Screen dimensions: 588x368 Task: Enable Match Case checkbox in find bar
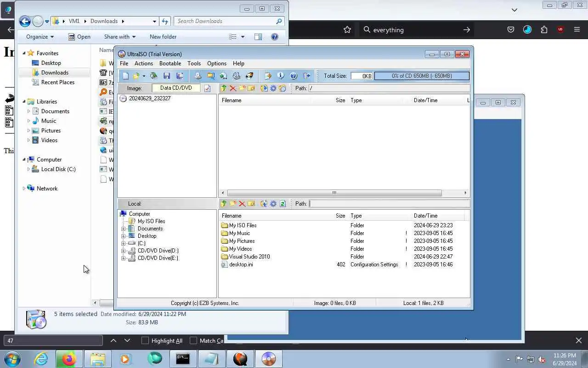point(193,340)
